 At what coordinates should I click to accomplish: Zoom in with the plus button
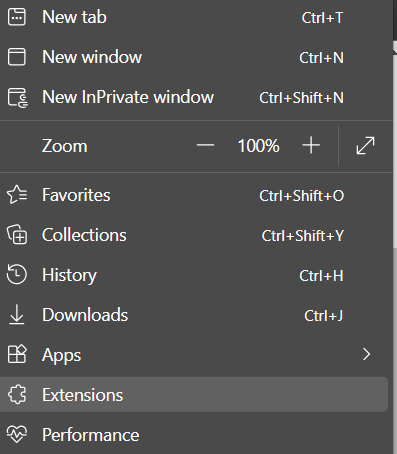point(311,145)
